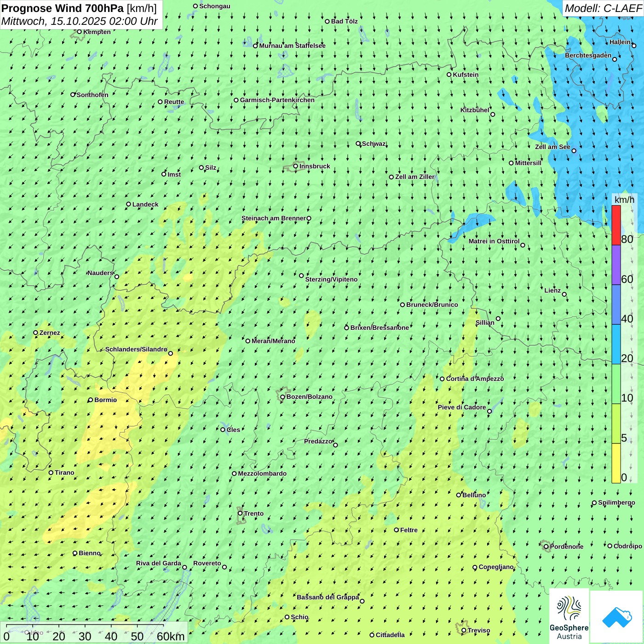This screenshot has width=644, height=644.
Task: Click the cyan 20 km/h legend swatch
Action: pos(616,345)
